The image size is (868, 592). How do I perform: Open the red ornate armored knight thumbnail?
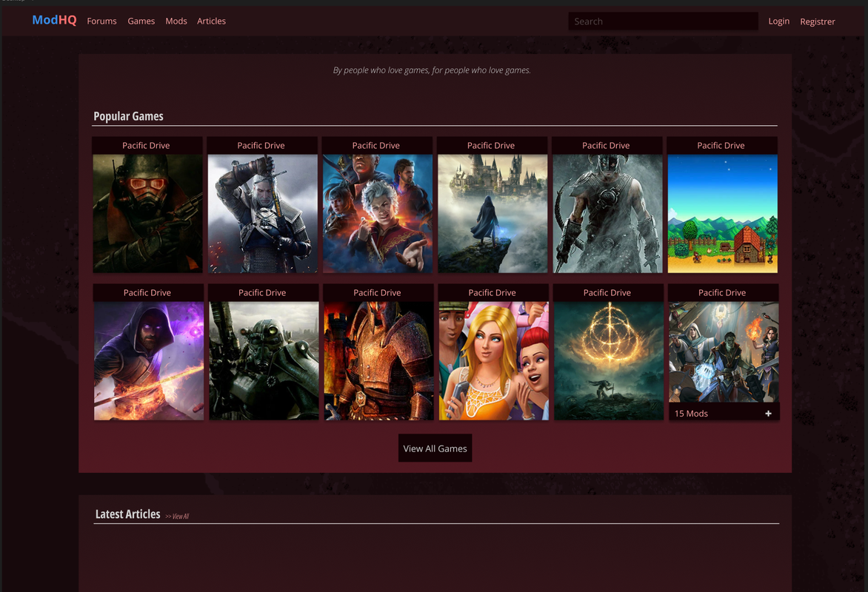(x=378, y=360)
